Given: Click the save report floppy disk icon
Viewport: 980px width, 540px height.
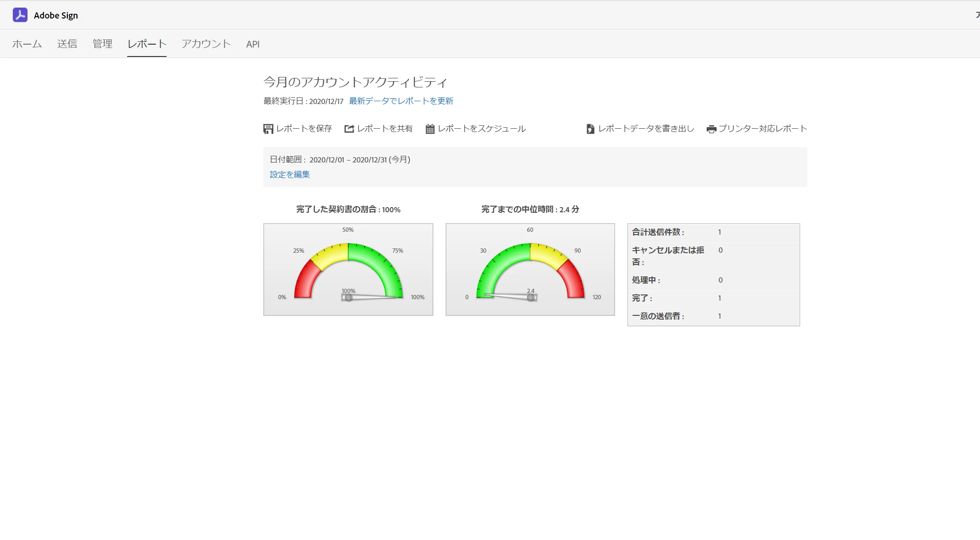Looking at the screenshot, I should 268,129.
